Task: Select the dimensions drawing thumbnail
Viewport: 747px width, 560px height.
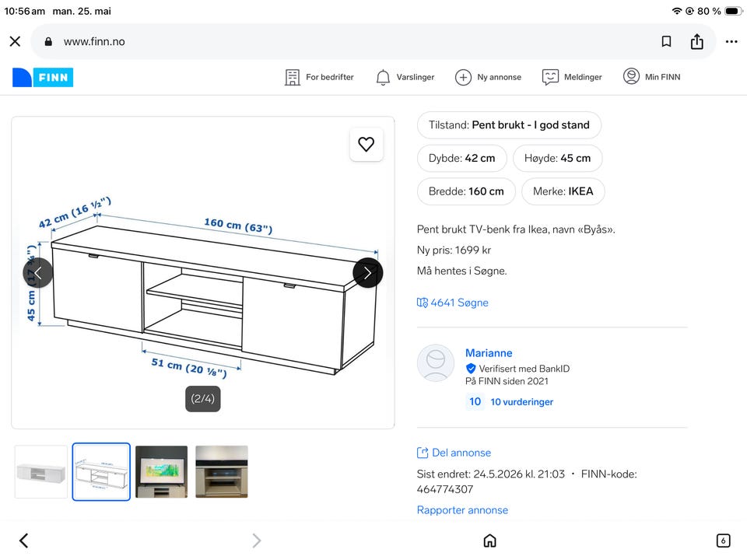Action: tap(101, 472)
